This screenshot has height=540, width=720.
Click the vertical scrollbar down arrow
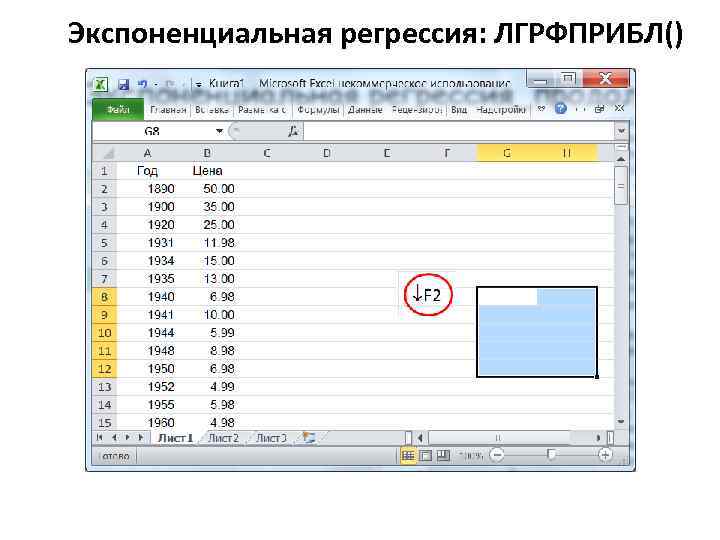click(621, 421)
